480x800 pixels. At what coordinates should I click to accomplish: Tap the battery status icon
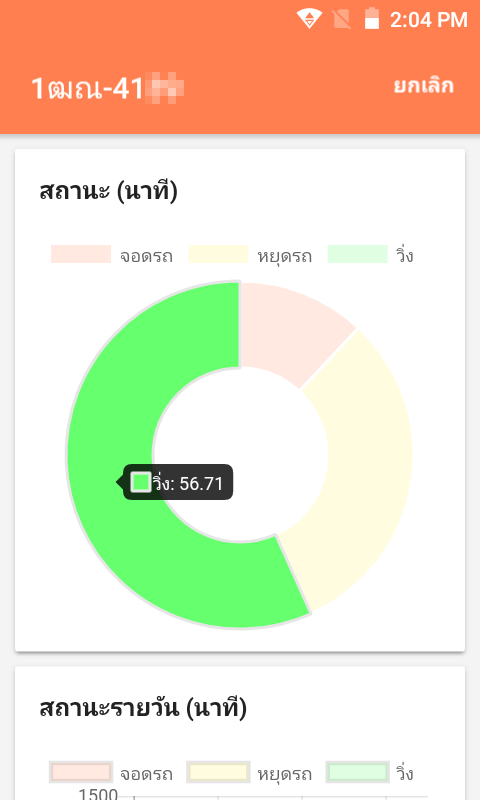[372, 19]
